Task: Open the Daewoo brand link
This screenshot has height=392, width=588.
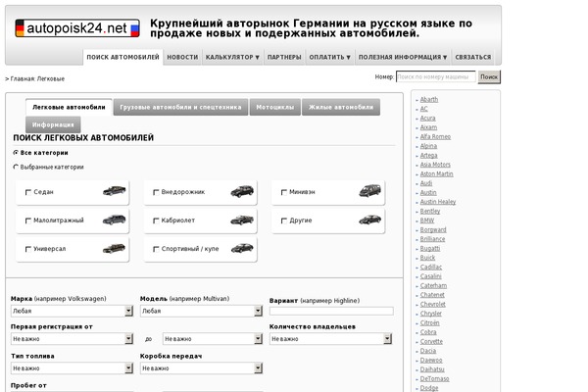Action: pos(431,360)
